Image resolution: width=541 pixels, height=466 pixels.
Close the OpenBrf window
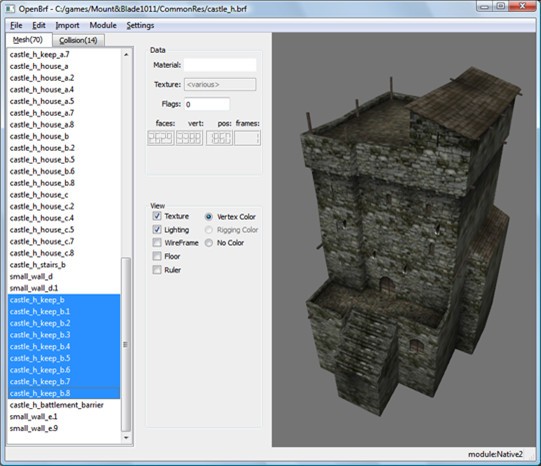522,6
